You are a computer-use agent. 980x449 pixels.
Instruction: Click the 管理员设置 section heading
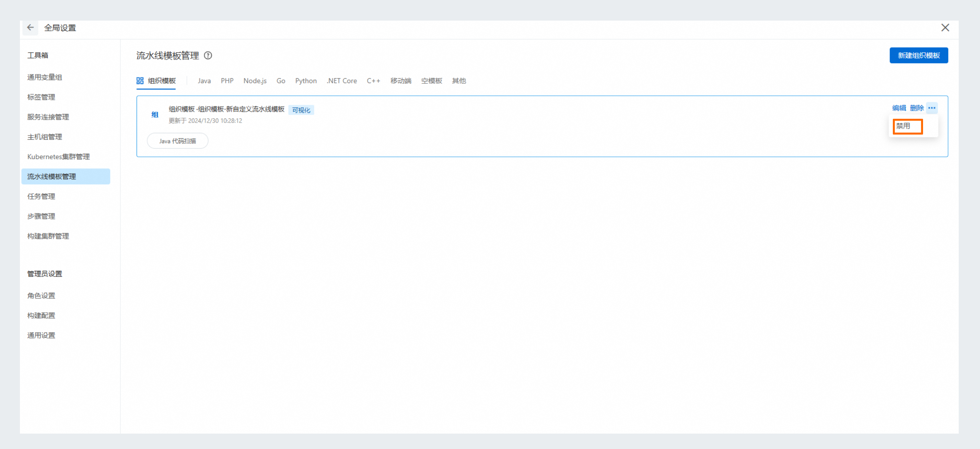45,274
